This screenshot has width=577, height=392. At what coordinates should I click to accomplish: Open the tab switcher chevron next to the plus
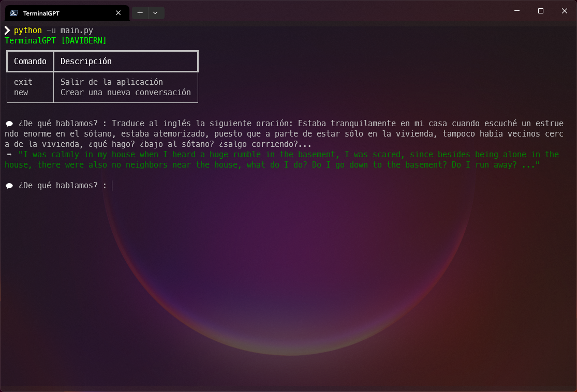click(155, 12)
